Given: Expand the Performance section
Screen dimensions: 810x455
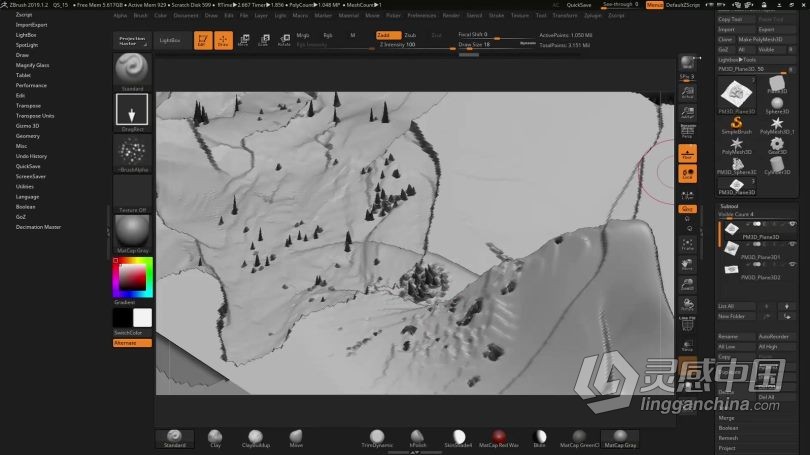Looking at the screenshot, I should coord(31,85).
